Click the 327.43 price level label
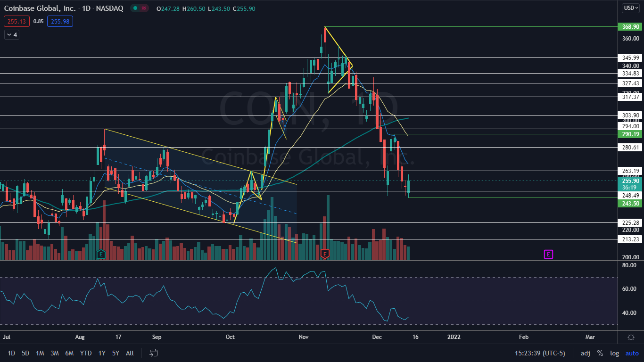Viewport: 644px width, 362px height. tap(630, 83)
